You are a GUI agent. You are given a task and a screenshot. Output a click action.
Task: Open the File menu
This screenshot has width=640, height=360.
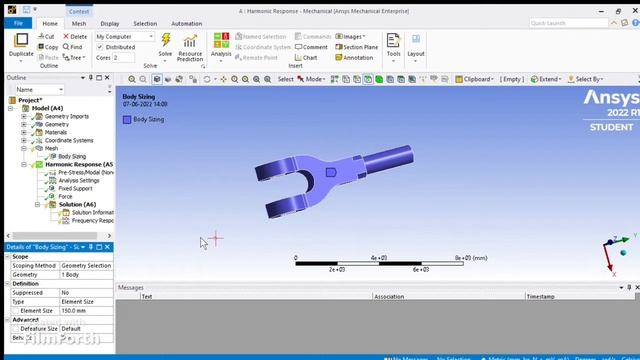18,23
